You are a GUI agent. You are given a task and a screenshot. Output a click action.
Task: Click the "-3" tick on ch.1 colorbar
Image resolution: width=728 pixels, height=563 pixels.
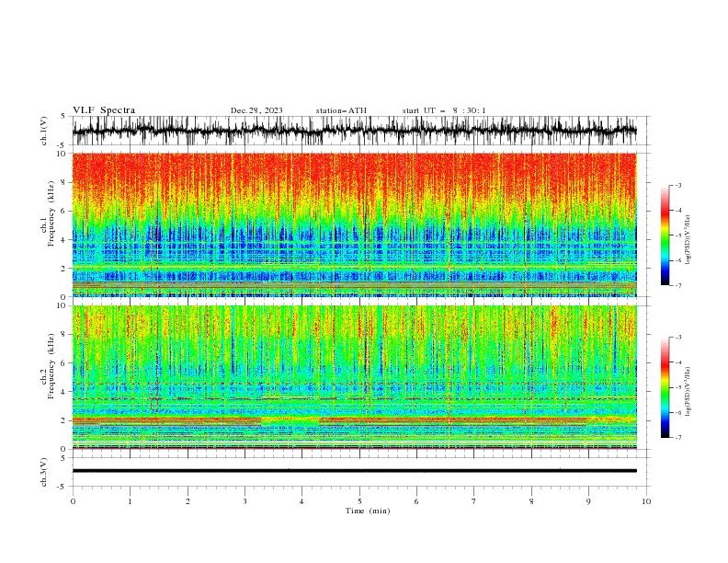pos(678,185)
